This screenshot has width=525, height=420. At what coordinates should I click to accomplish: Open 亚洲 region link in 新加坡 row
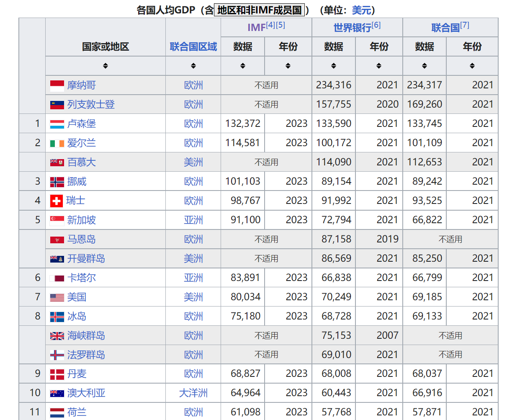[193, 220]
